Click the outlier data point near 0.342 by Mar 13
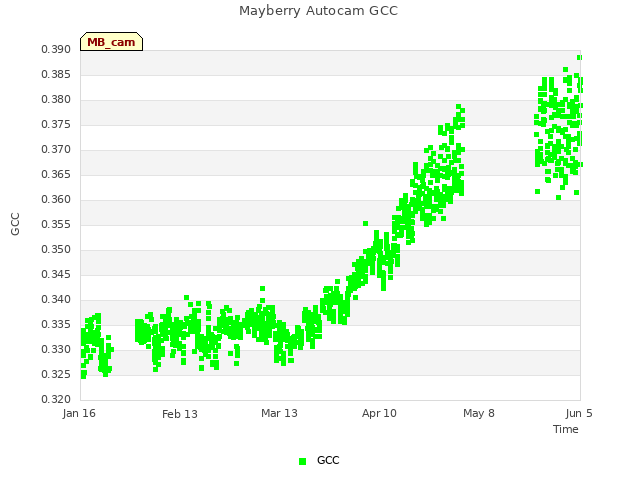This screenshot has width=640, height=480. point(262,289)
